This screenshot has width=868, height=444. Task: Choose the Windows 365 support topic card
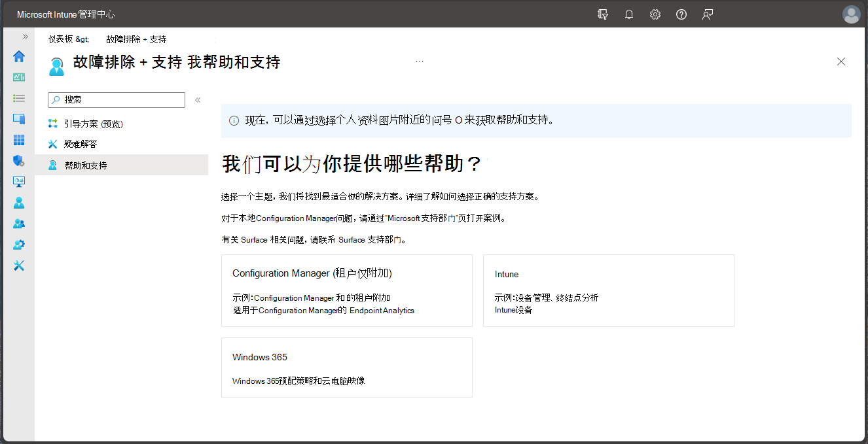tap(346, 367)
